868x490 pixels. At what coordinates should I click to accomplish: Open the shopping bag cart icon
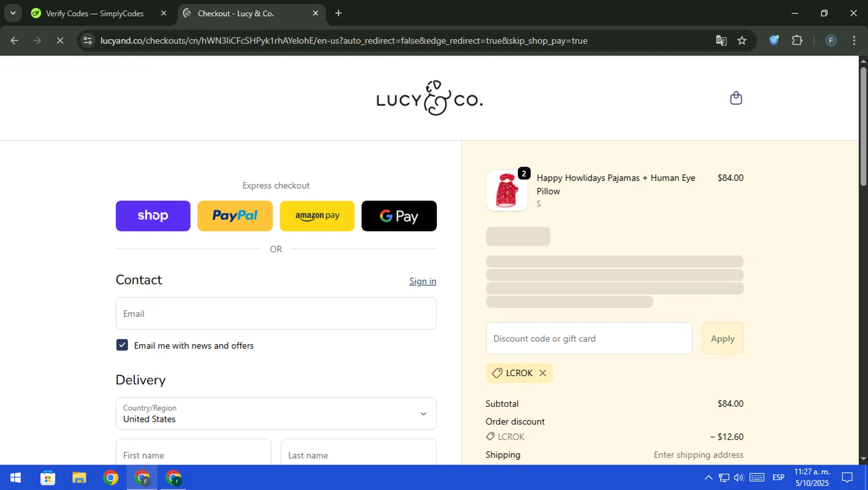(735, 98)
